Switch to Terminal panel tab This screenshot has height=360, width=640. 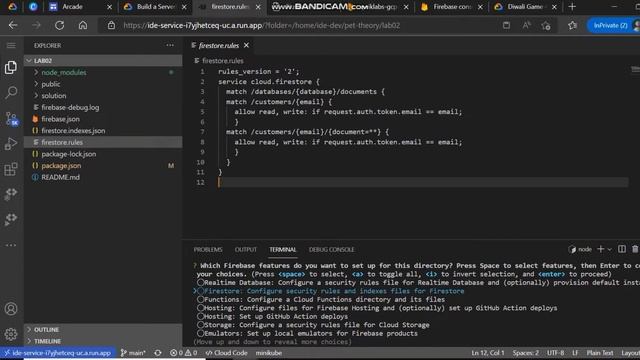point(282,249)
